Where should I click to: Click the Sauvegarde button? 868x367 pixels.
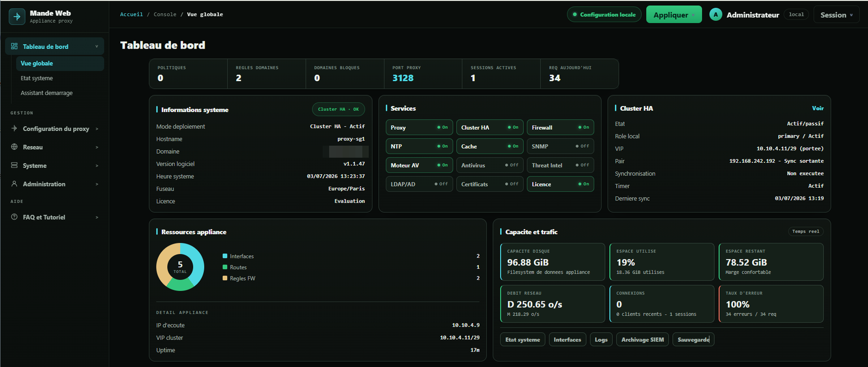click(693, 340)
